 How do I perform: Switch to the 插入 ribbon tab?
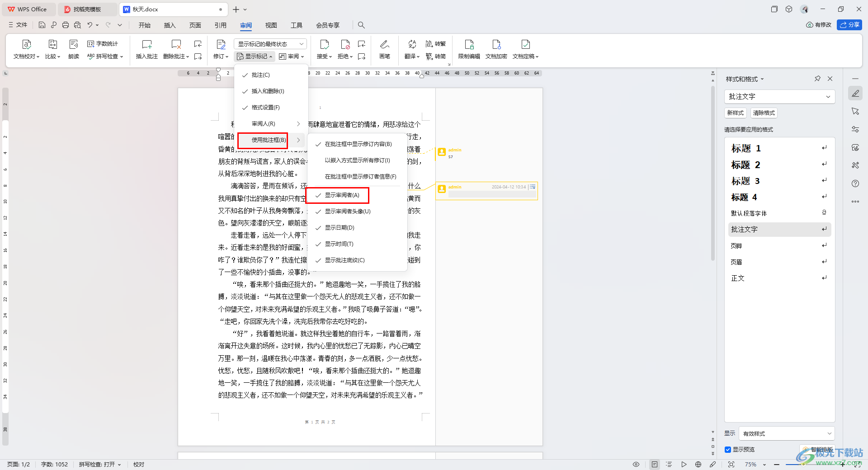pos(170,25)
